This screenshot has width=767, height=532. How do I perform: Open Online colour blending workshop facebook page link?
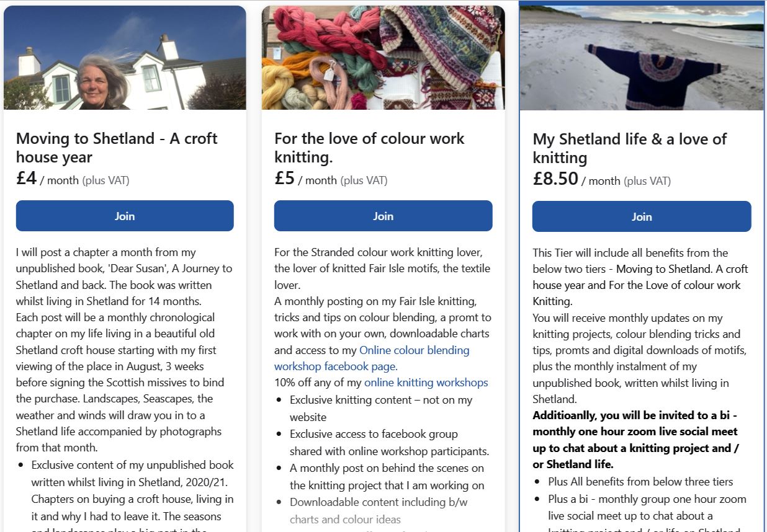point(372,358)
